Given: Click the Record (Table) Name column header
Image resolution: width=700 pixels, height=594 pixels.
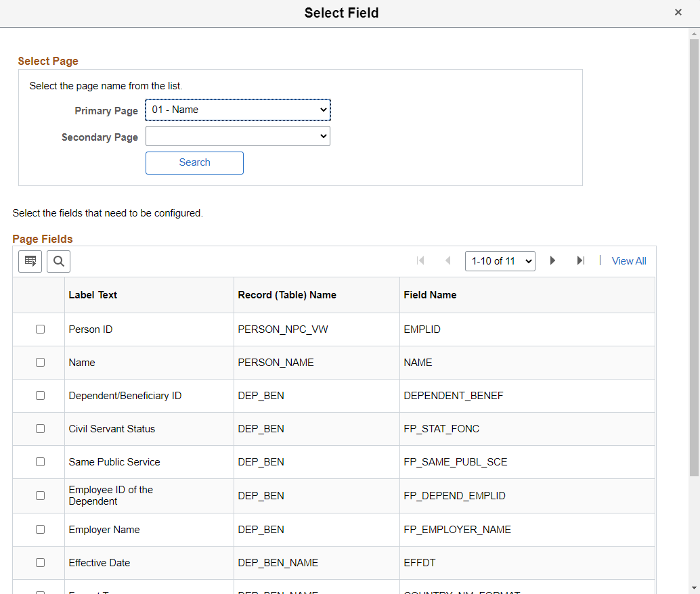Looking at the screenshot, I should [x=287, y=295].
